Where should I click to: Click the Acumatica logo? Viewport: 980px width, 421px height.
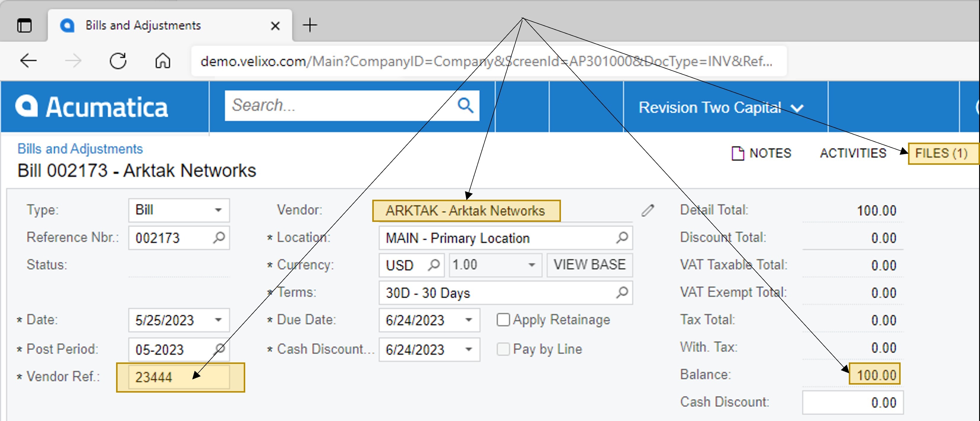point(92,107)
